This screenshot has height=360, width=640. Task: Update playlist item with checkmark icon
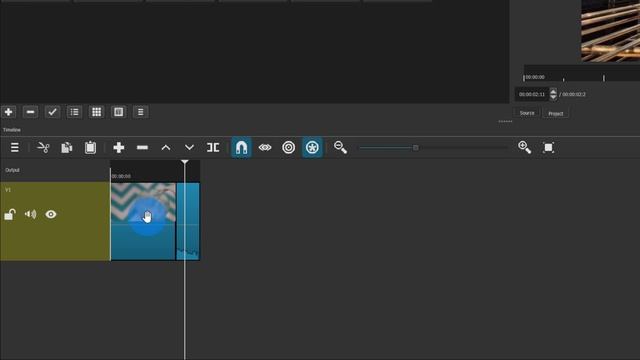(x=52, y=112)
